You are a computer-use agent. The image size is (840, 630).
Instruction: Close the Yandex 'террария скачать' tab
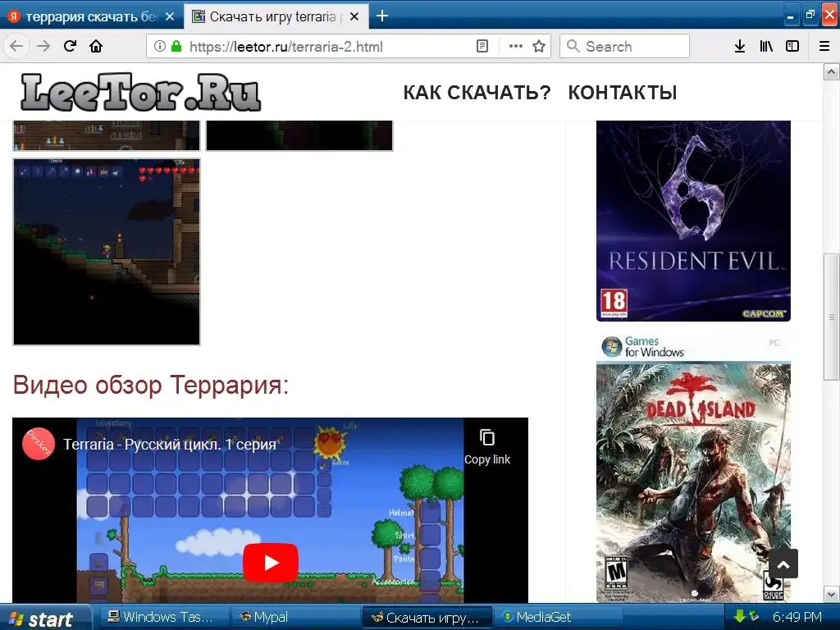click(170, 16)
